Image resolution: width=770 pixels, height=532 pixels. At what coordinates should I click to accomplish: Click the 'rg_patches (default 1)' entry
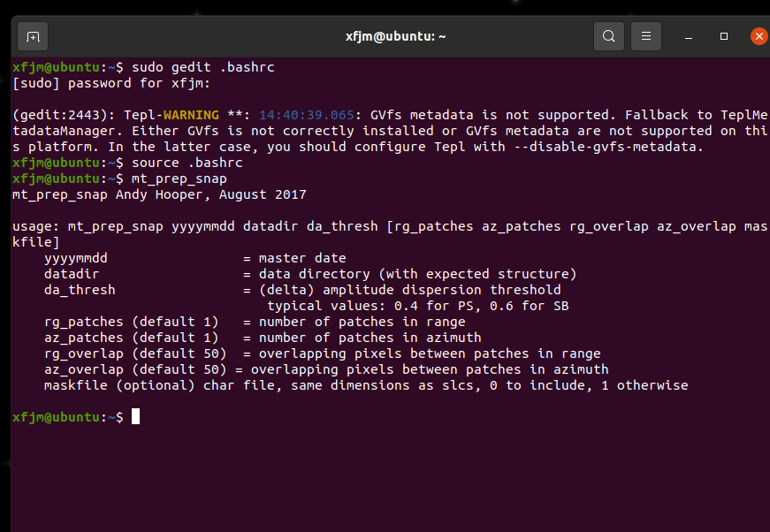point(131,322)
